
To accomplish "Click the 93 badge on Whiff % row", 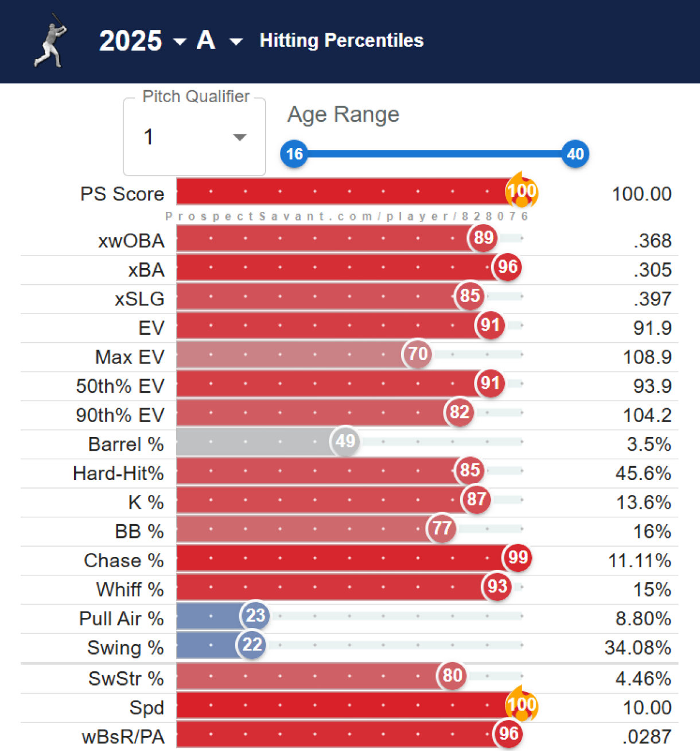I will point(495,587).
